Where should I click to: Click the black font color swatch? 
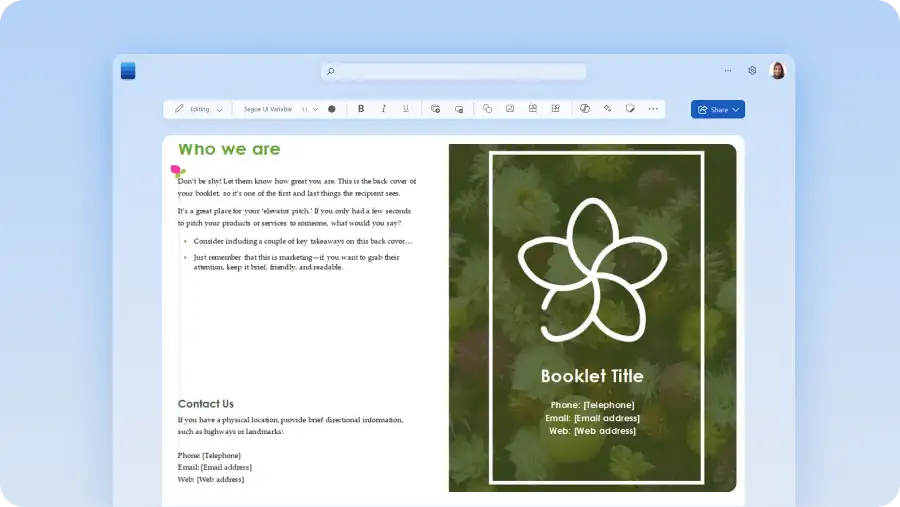pyautogui.click(x=332, y=109)
